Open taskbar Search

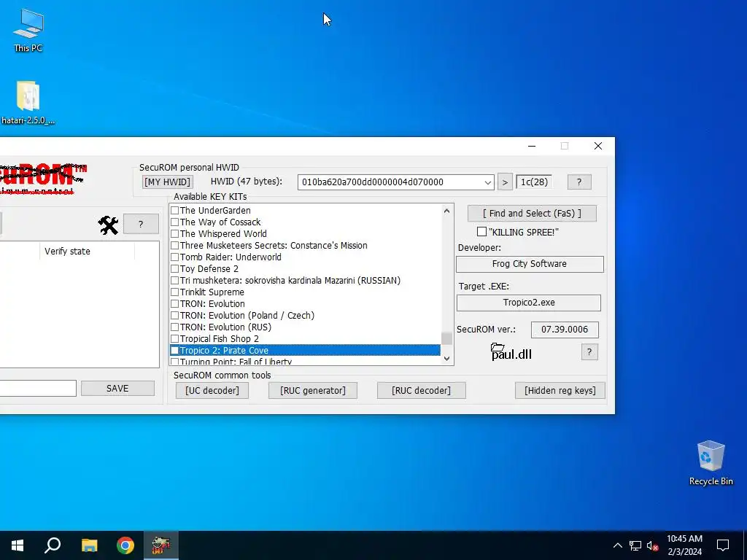tap(53, 545)
